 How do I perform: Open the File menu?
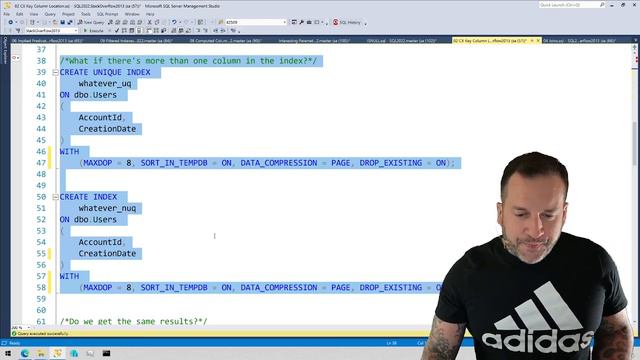tap(7, 14)
